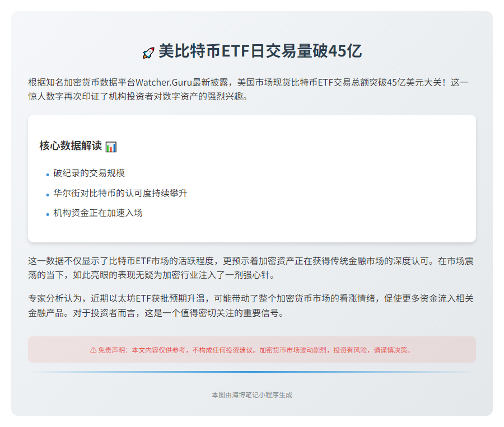
Task: Select the headline 美比特币ETF日交易量破45亿
Action: [x=260, y=51]
